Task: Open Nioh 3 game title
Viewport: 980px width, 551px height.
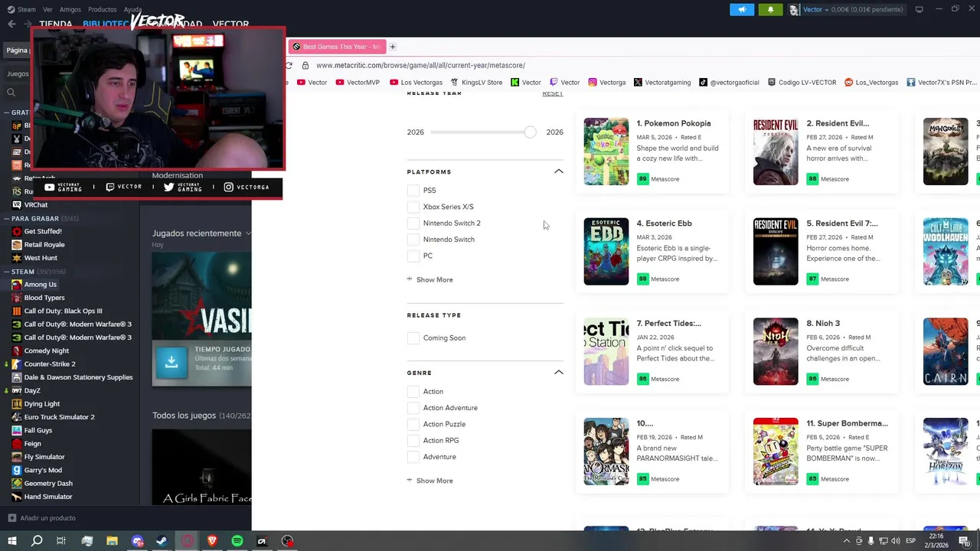Action: tap(823, 323)
